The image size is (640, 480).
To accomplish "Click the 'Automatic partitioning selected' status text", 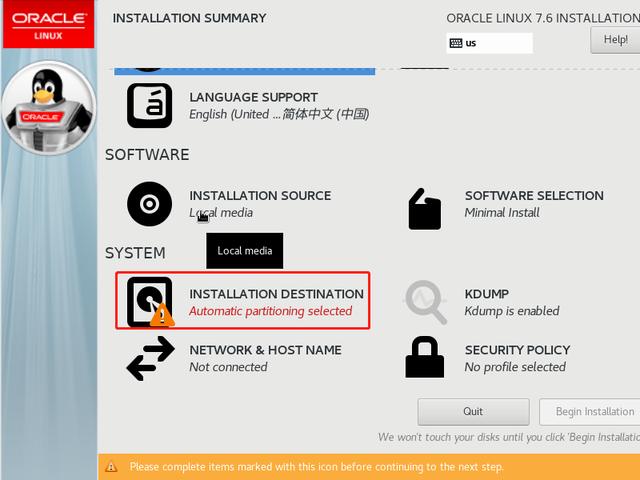I will pos(270,311).
